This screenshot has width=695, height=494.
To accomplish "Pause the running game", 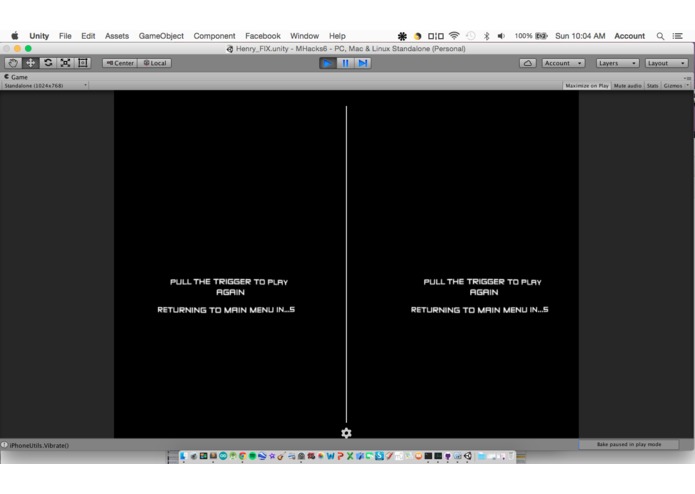I will coord(345,63).
